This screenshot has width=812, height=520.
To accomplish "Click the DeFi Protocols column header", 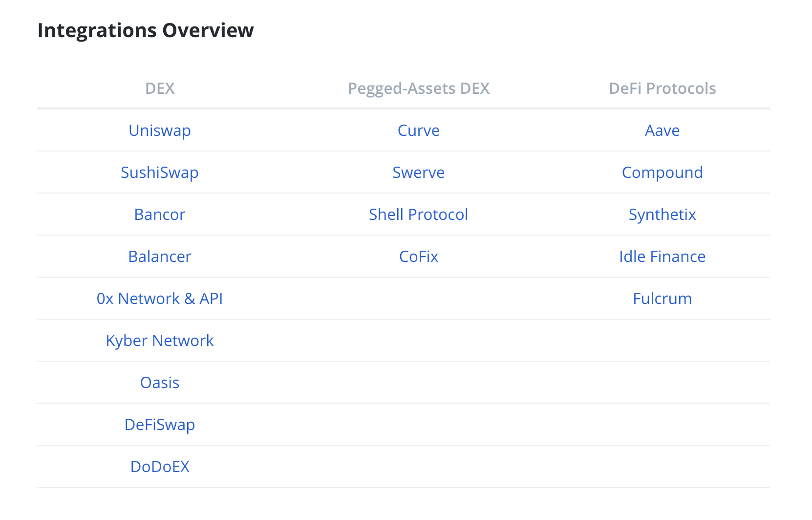I will click(x=662, y=88).
